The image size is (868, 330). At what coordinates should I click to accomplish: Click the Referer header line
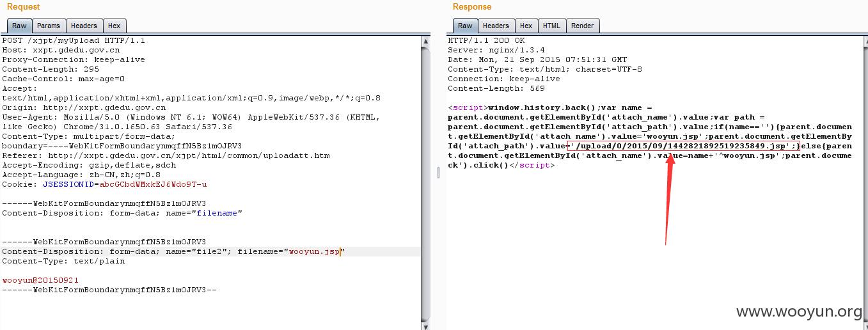(166, 155)
